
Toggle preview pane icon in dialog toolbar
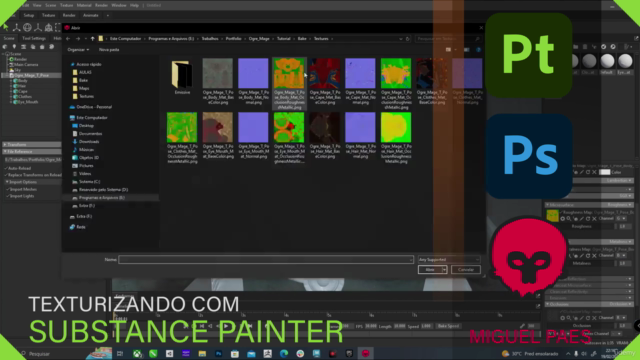pyautogui.click(x=467, y=50)
